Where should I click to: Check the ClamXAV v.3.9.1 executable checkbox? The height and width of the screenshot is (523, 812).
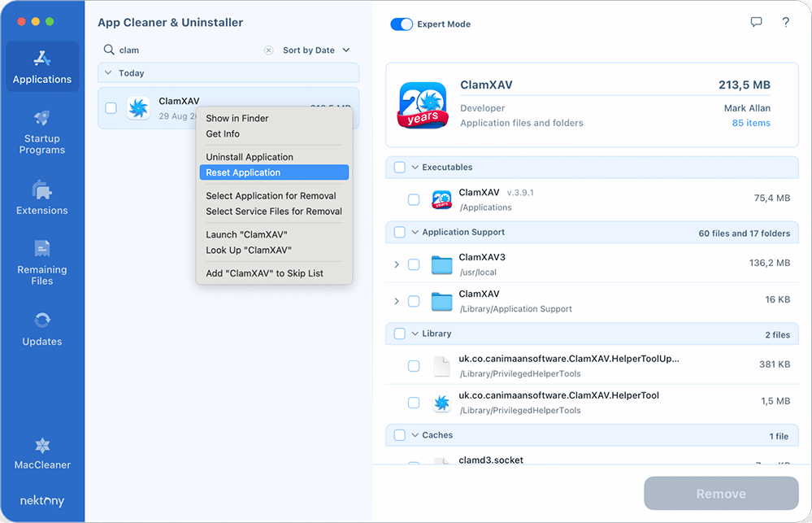click(x=413, y=199)
